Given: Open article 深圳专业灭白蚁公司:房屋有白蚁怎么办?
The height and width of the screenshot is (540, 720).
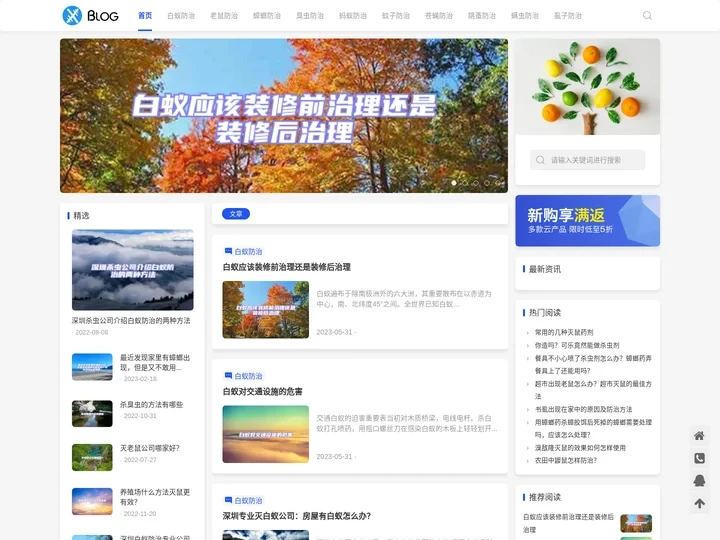Looking at the screenshot, I should [x=297, y=516].
